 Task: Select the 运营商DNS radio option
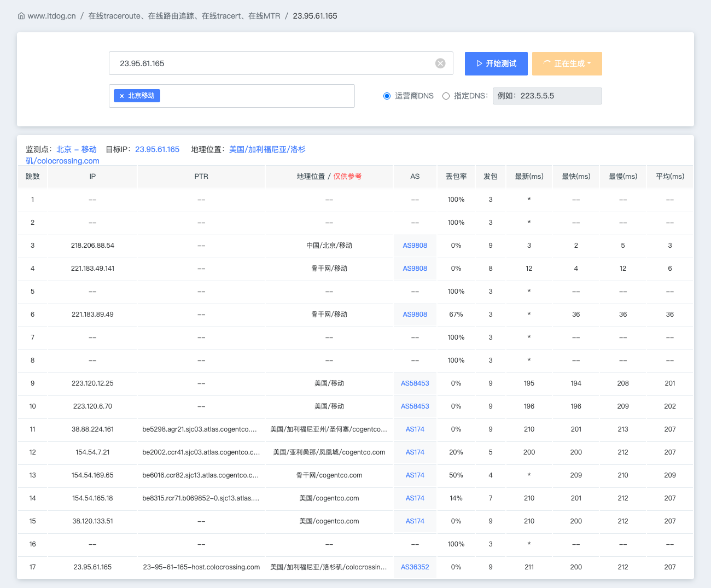(387, 96)
